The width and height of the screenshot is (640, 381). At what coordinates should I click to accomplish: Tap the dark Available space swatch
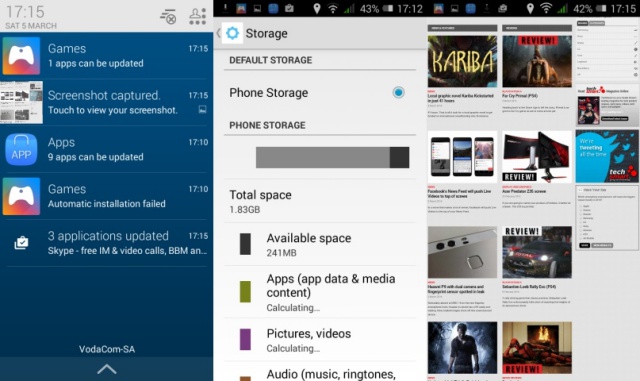coord(245,244)
